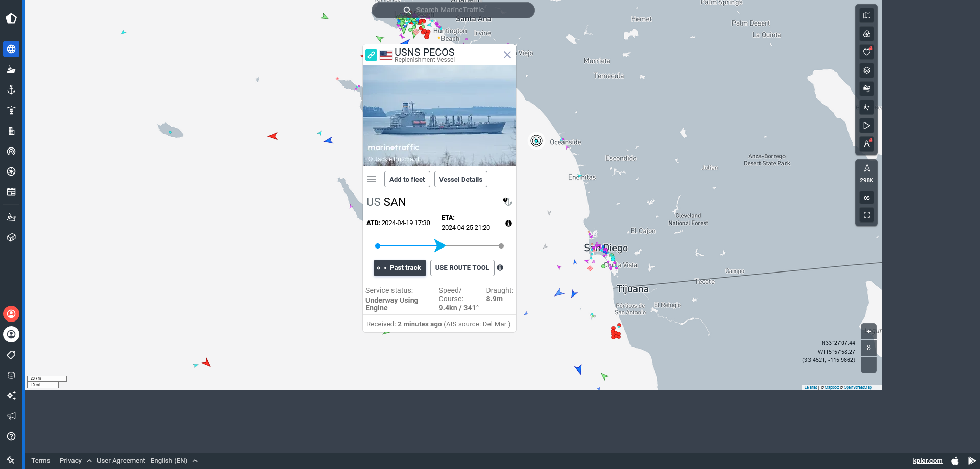Image resolution: width=980 pixels, height=469 pixels.
Task: Click the Past track button
Action: pos(400,268)
